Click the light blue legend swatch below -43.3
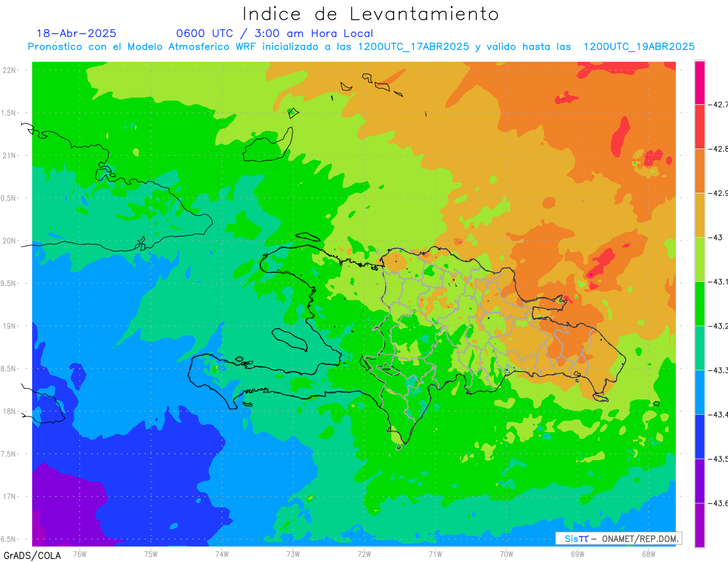 (699, 392)
